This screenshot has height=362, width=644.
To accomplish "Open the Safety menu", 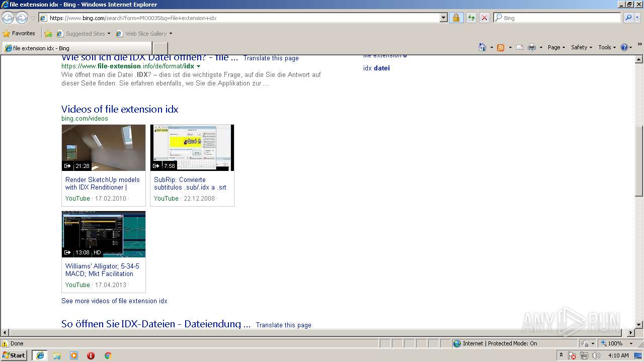I will pyautogui.click(x=581, y=47).
